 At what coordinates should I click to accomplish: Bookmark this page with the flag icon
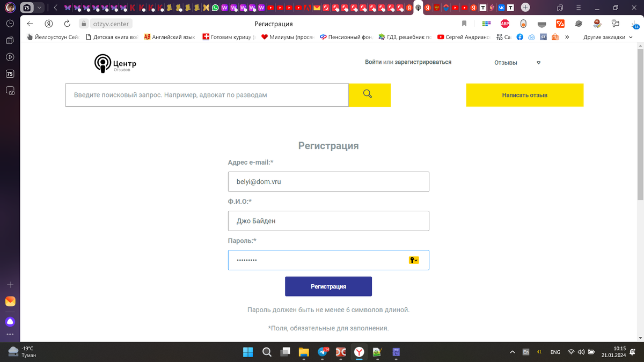pos(464,24)
